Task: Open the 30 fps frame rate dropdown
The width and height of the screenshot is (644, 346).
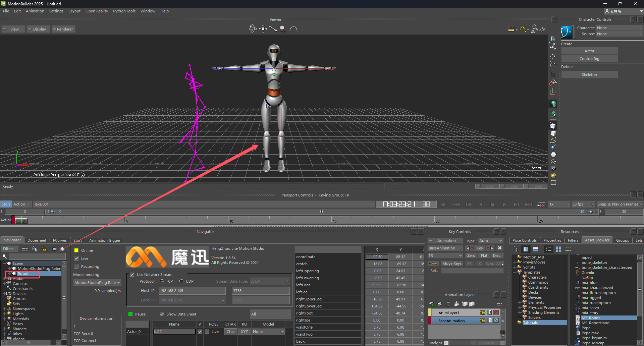Action: tap(583, 204)
